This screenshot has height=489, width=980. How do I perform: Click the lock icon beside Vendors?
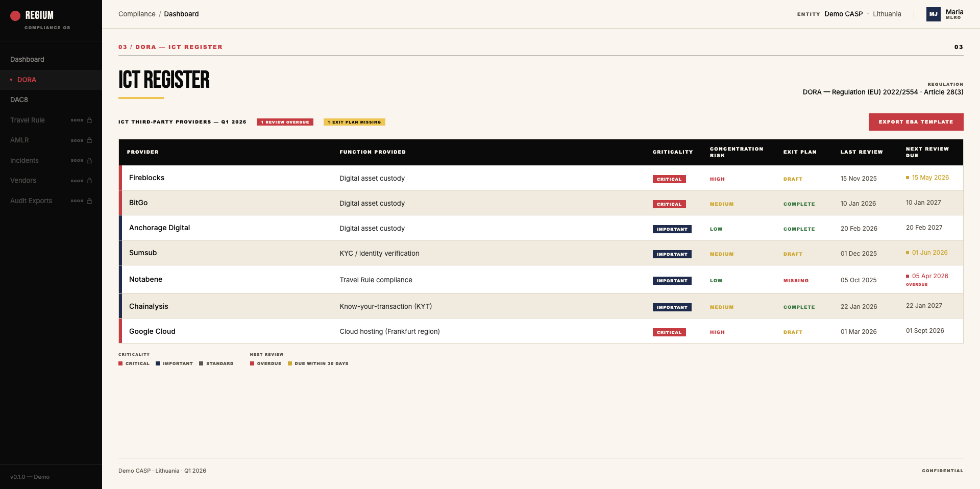pos(89,181)
